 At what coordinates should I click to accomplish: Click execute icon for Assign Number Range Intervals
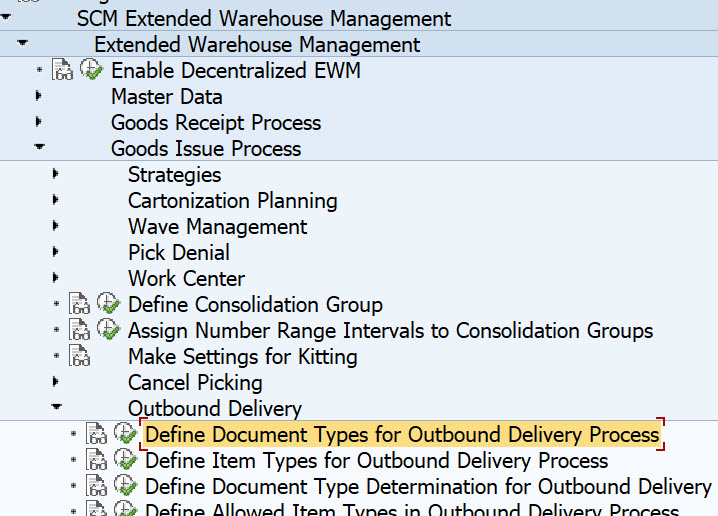point(108,331)
